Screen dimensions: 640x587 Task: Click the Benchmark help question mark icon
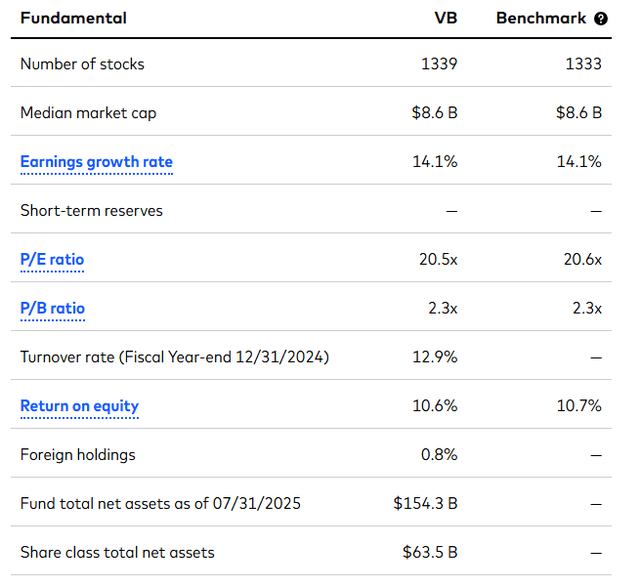pyautogui.click(x=601, y=19)
